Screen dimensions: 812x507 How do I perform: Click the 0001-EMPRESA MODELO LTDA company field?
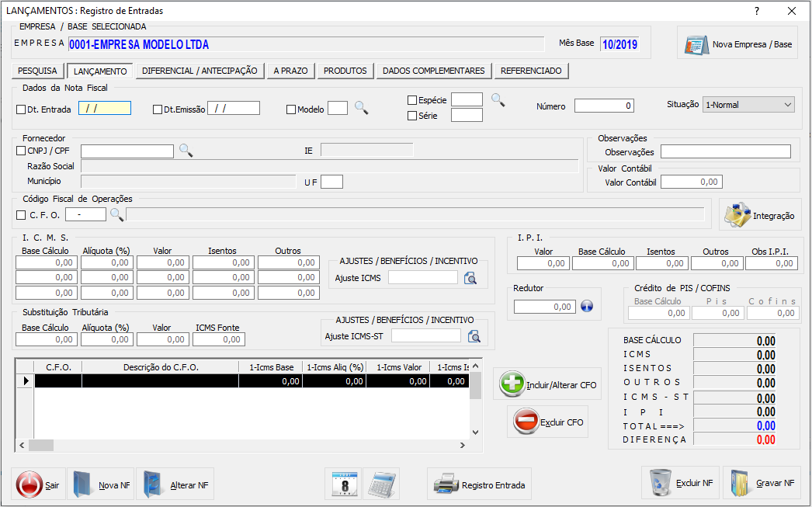(x=307, y=44)
